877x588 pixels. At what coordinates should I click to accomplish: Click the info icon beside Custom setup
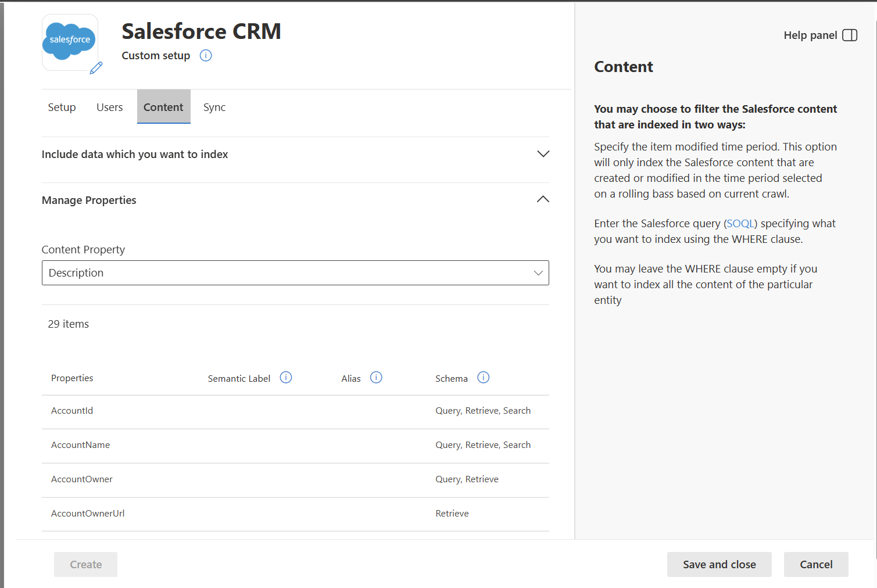206,56
